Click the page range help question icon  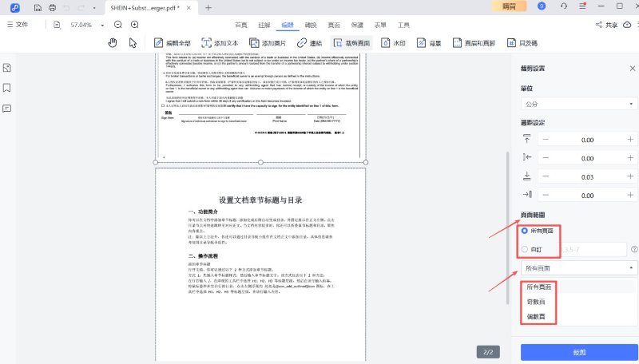point(634,249)
